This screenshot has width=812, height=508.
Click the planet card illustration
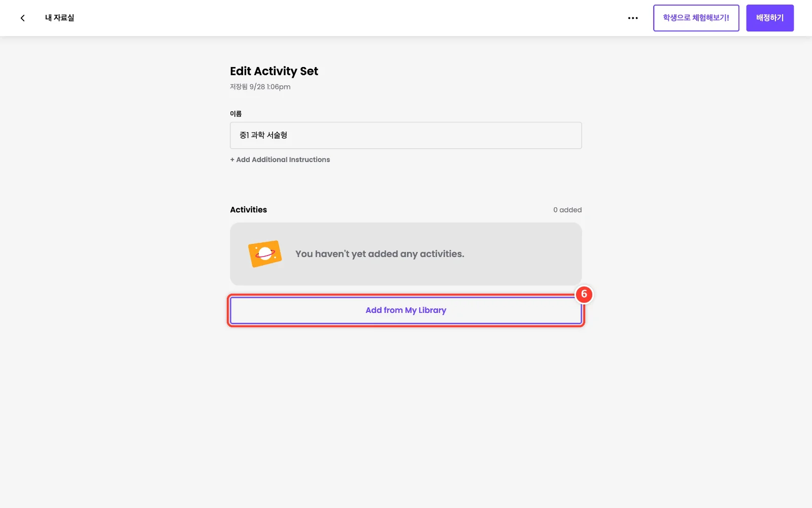point(265,253)
